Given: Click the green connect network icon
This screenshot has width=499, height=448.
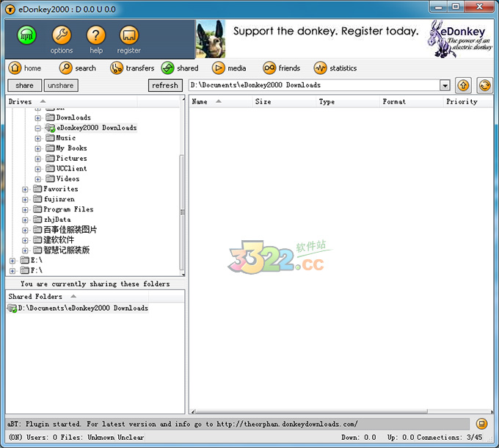Looking at the screenshot, I should pos(26,35).
